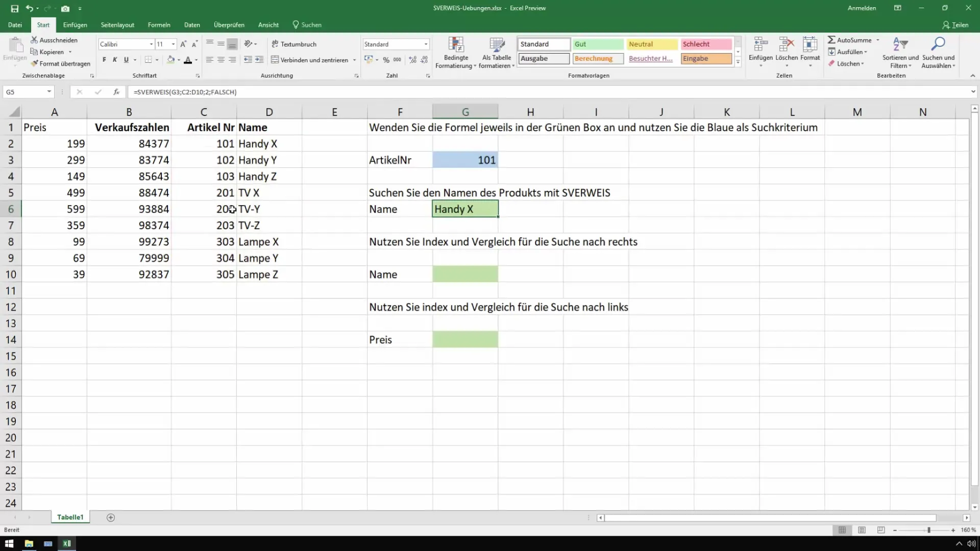Viewport: 980px width, 551px height.
Task: Click the Löschen cells icon in Zellen group
Action: tap(787, 44)
